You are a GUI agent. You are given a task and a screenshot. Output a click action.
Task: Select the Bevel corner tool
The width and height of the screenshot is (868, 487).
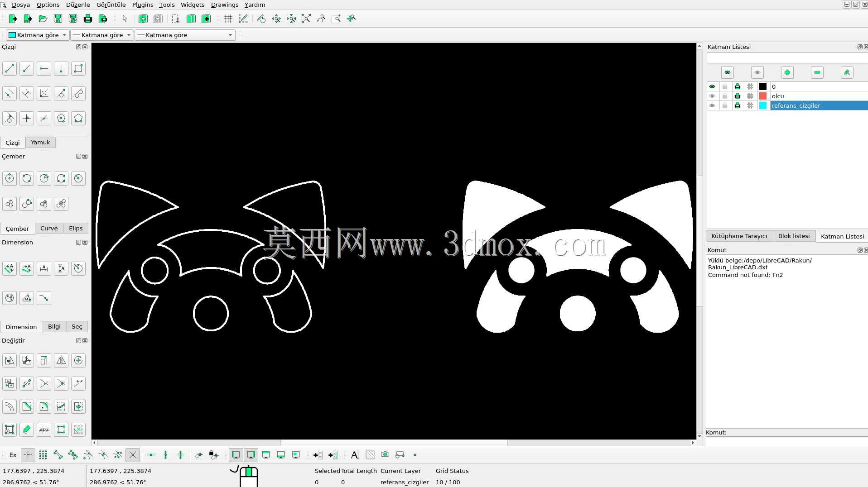27,406
